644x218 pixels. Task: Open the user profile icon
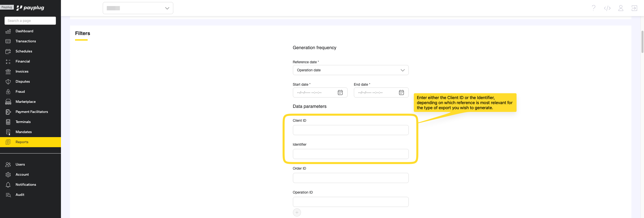click(621, 8)
